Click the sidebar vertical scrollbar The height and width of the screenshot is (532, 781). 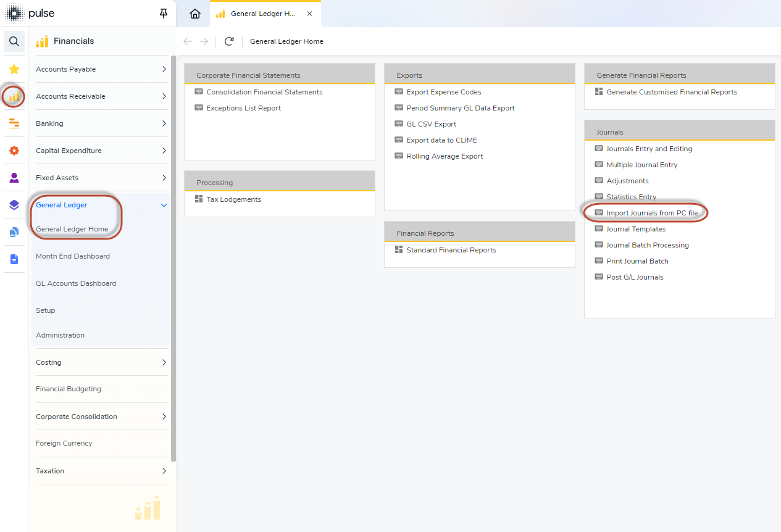click(x=173, y=259)
